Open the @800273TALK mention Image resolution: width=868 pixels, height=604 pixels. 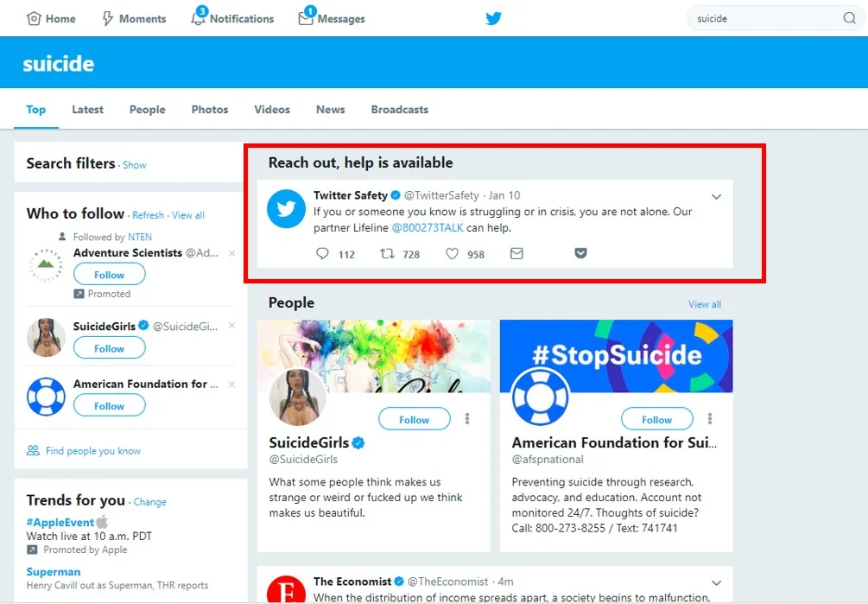pyautogui.click(x=428, y=227)
